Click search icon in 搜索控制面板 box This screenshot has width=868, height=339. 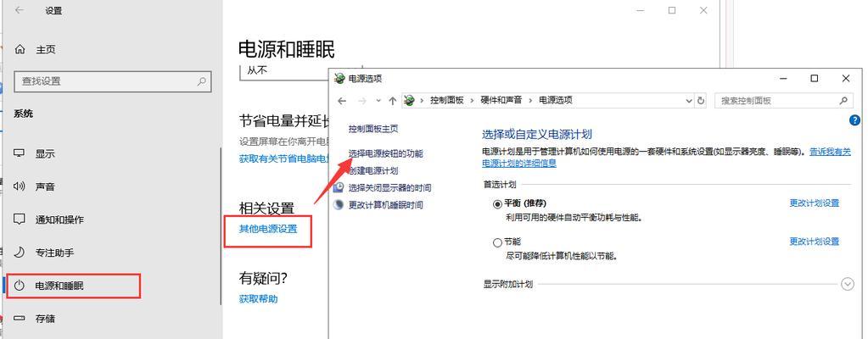(843, 101)
